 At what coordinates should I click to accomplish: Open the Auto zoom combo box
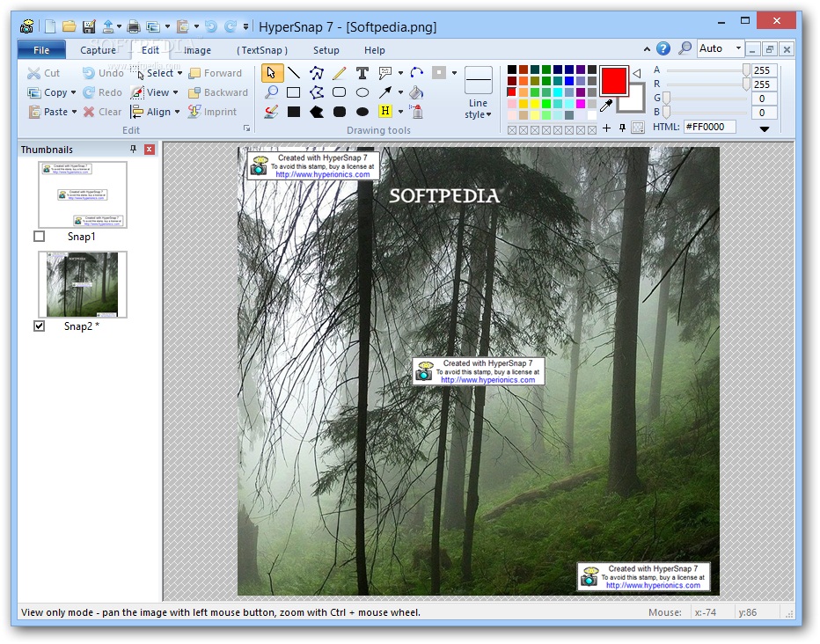coord(721,48)
